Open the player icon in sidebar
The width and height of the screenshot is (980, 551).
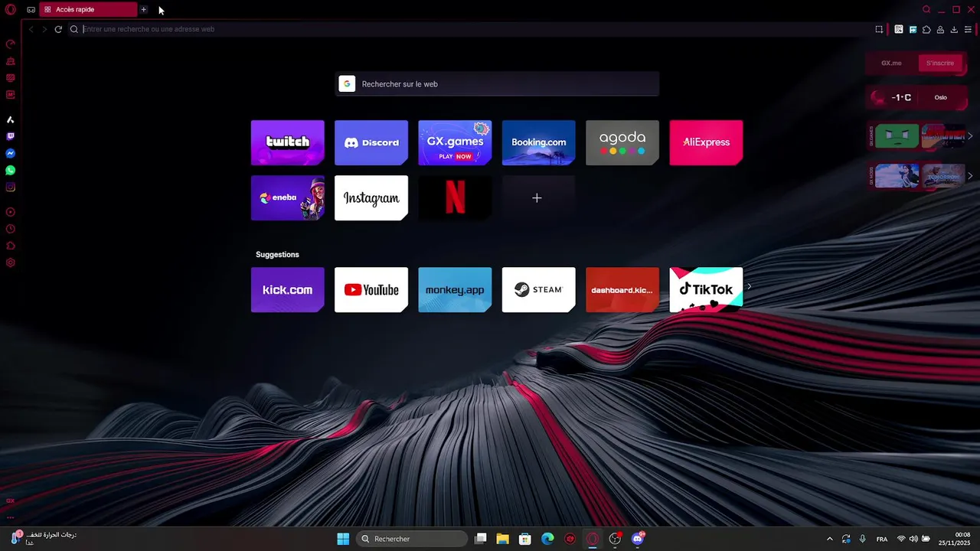11,212
